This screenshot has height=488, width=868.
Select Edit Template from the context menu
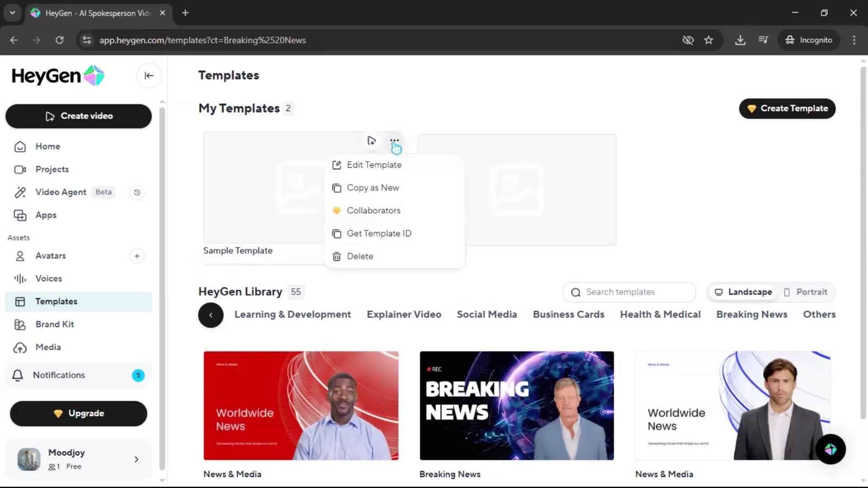click(374, 165)
